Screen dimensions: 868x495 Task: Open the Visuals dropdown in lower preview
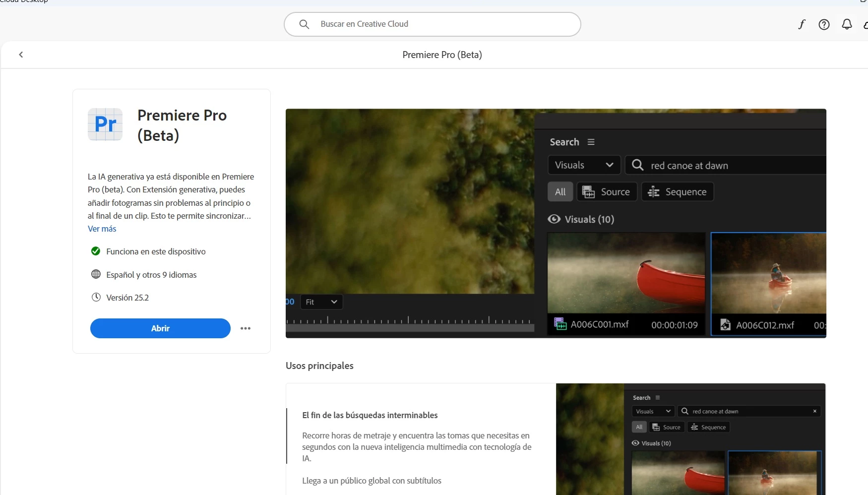click(x=653, y=411)
